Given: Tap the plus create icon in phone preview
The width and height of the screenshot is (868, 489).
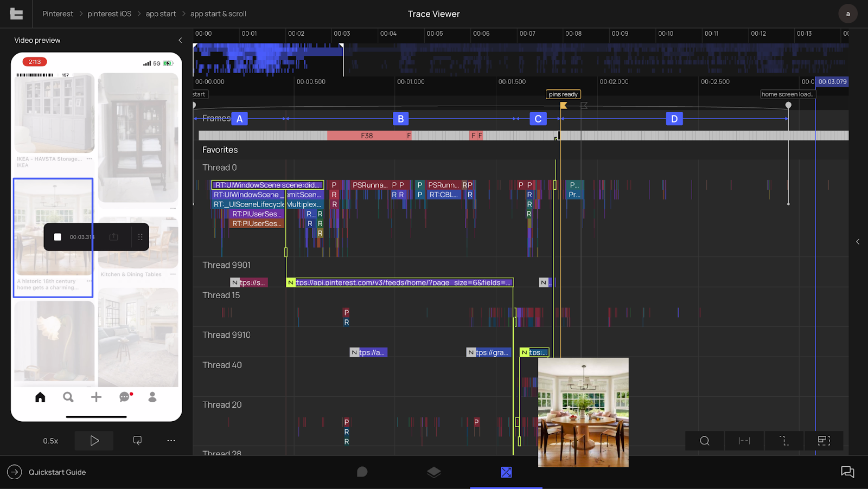Looking at the screenshot, I should tap(96, 397).
